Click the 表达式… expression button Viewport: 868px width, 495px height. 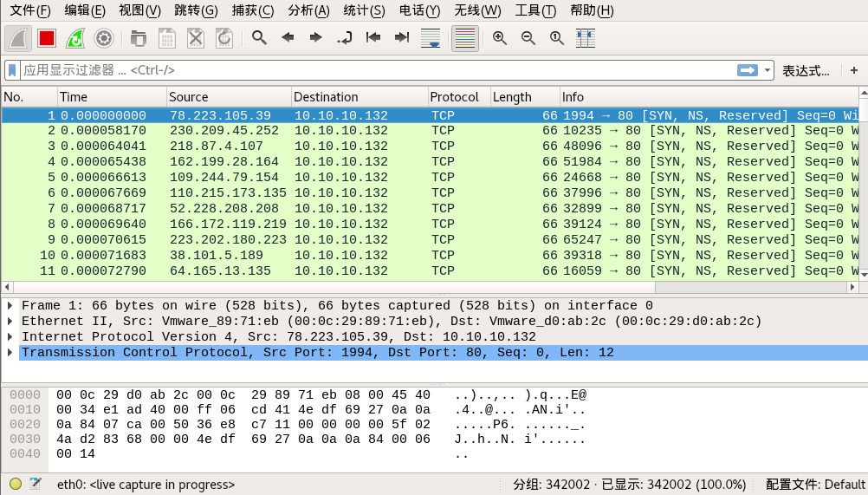(x=806, y=71)
